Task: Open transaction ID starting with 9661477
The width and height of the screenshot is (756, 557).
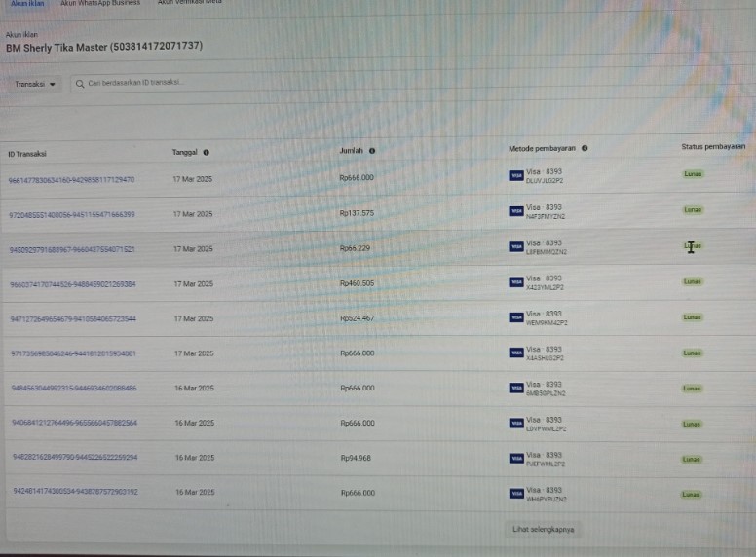Action: (x=71, y=179)
